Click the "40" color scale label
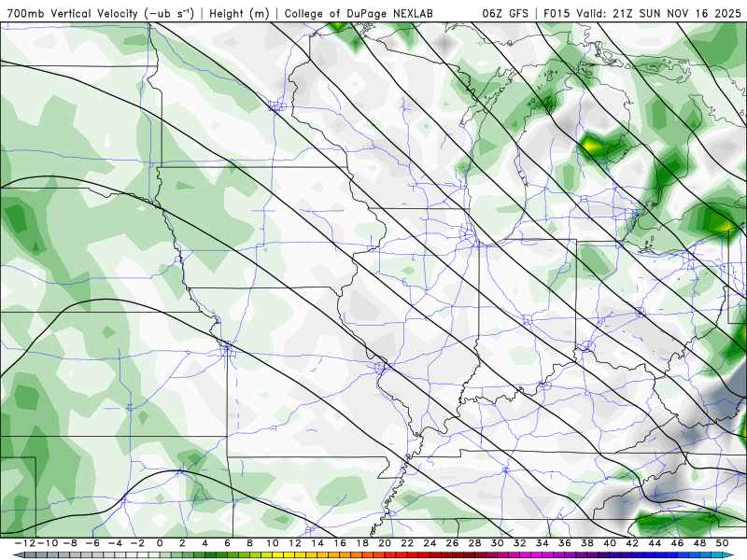This screenshot has height=560, width=747. coord(610,543)
